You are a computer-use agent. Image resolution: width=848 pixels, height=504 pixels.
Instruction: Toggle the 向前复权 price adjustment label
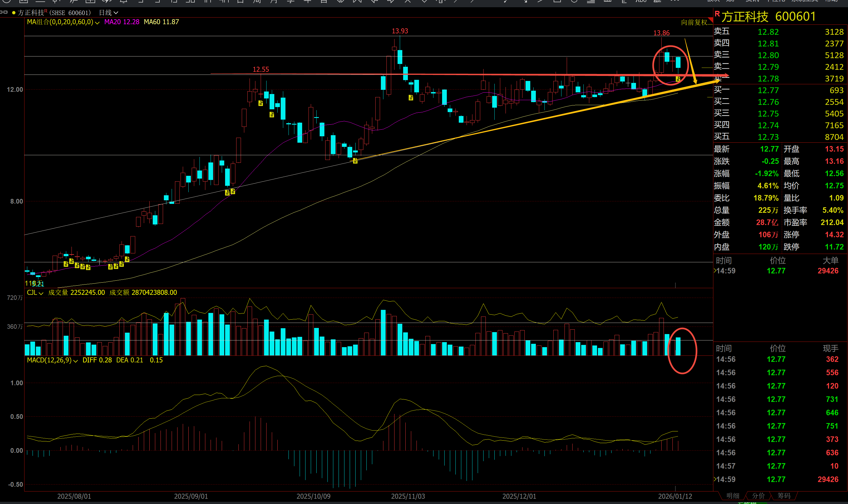[x=694, y=23]
